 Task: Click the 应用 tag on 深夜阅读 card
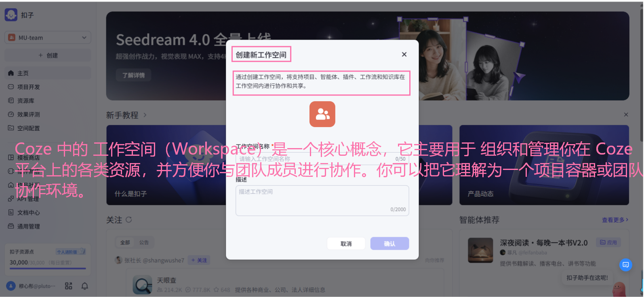(x=608, y=242)
